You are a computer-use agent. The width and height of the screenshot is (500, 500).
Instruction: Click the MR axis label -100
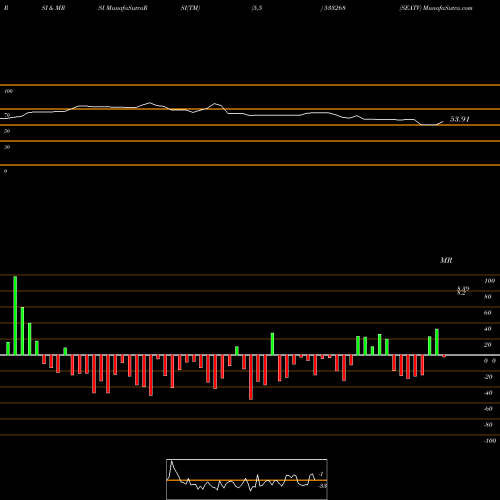490,441
